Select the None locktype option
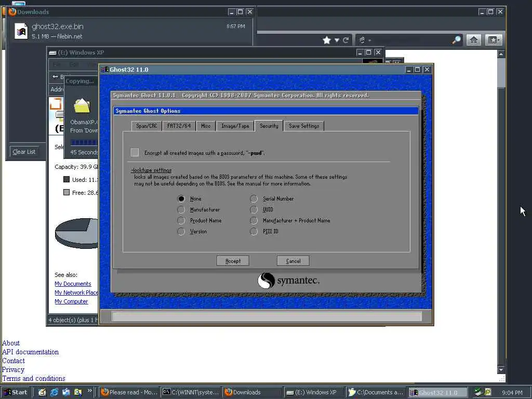This screenshot has width=532, height=399. tap(181, 199)
